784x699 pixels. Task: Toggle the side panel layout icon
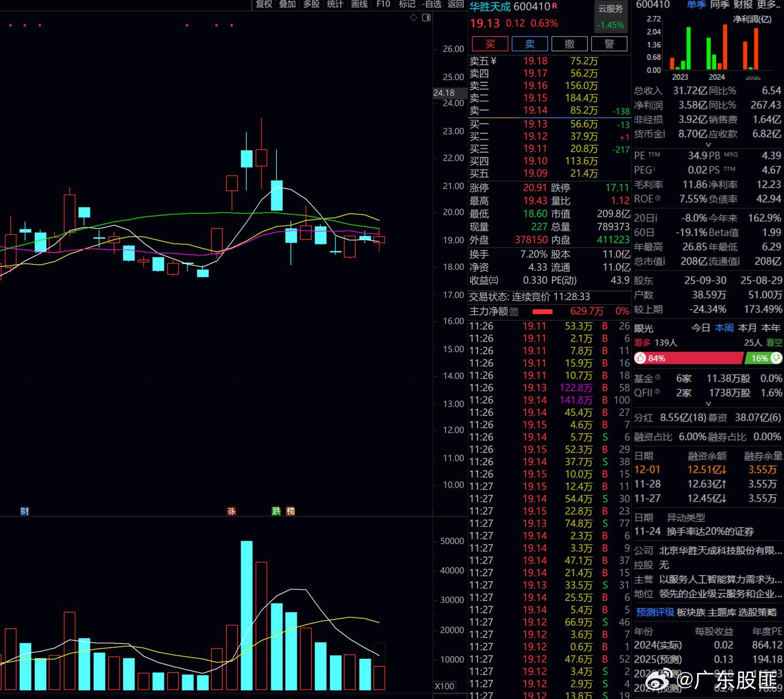click(426, 18)
